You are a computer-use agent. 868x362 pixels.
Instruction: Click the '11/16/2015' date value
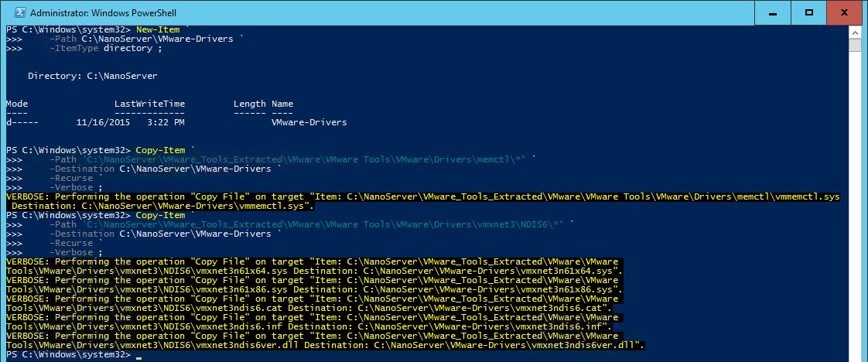[x=103, y=122]
